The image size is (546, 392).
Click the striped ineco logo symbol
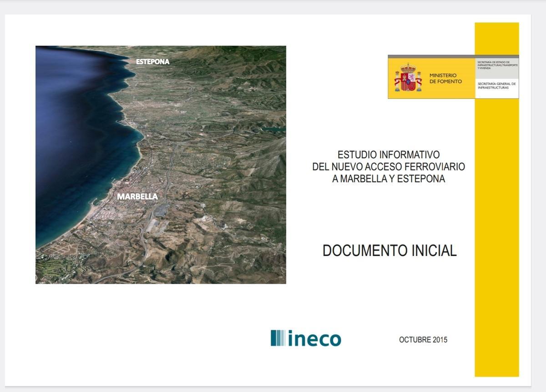[x=278, y=338]
